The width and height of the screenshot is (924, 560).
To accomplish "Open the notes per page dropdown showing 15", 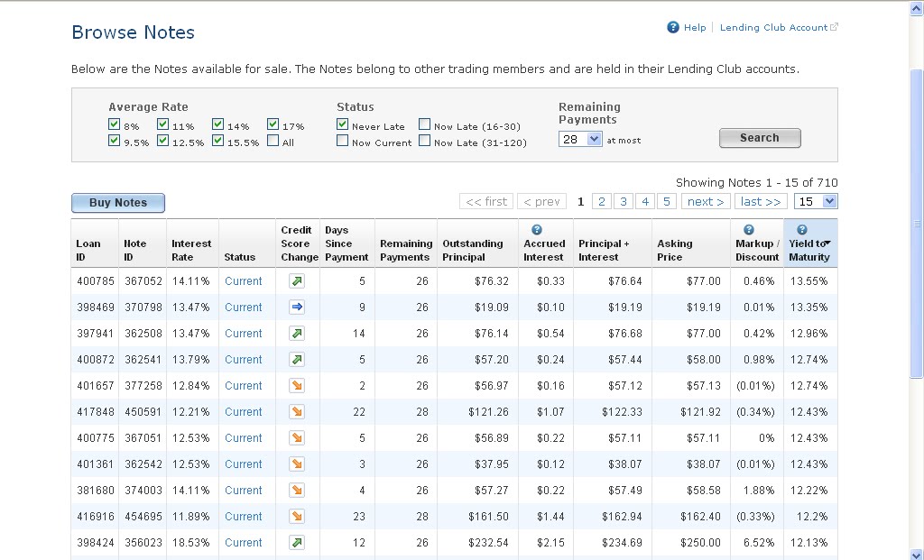I will click(x=816, y=201).
